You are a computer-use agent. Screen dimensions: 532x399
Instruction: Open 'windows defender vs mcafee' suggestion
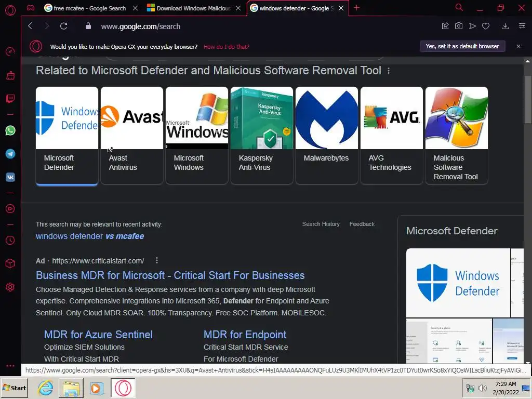[90, 236]
